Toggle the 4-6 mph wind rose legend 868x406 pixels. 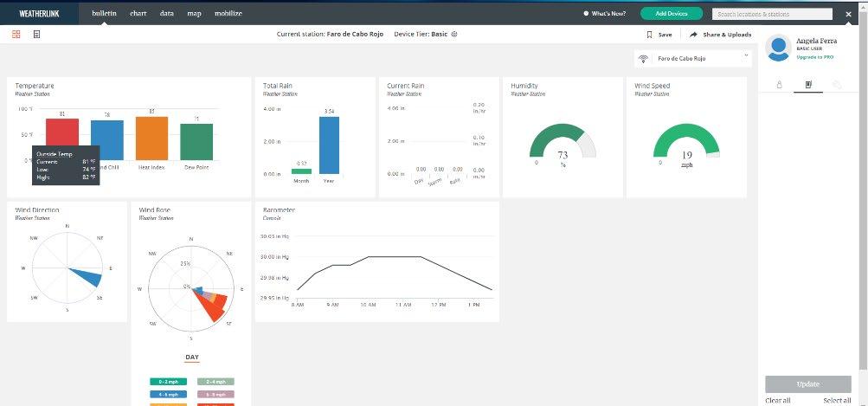click(x=168, y=395)
